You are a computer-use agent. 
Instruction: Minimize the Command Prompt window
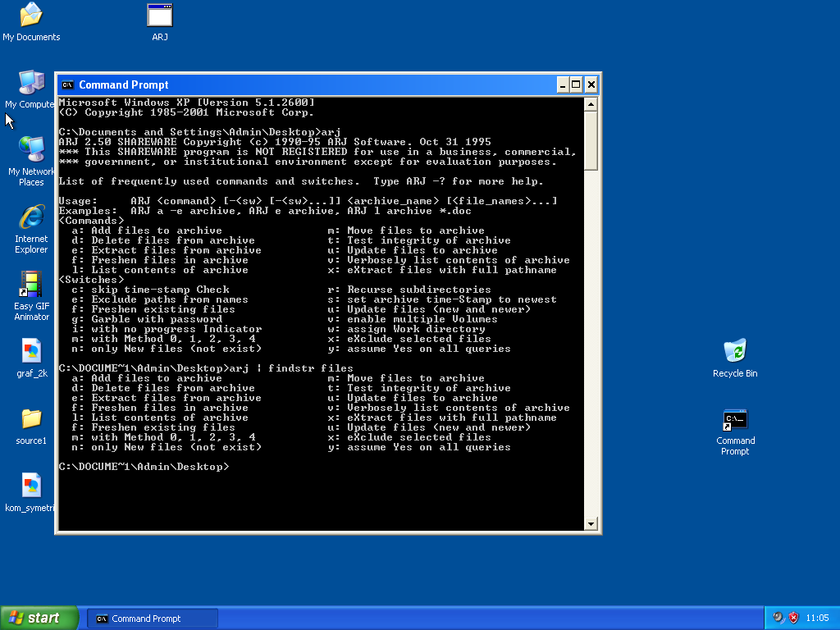[x=563, y=84]
